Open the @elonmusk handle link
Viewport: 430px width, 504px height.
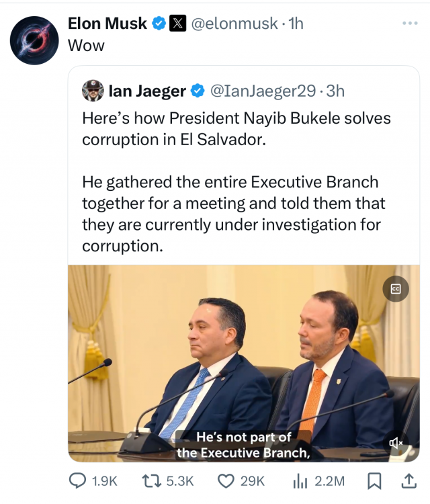(234, 24)
